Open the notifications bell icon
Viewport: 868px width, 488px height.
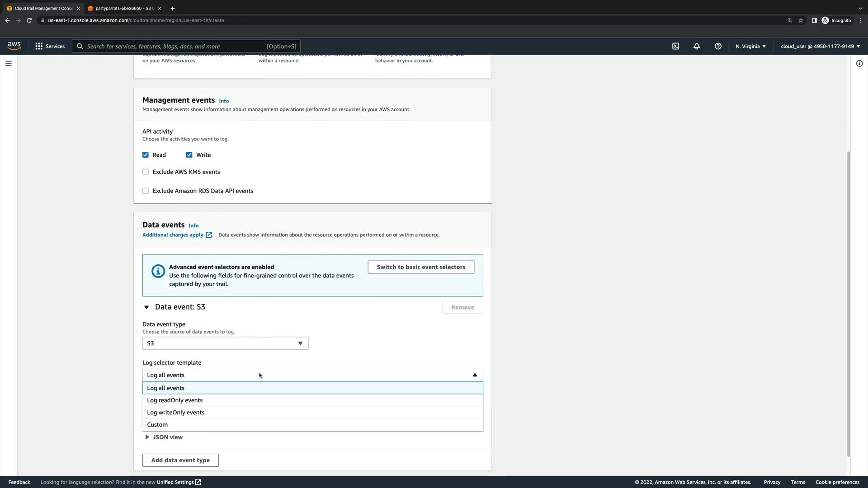697,46
